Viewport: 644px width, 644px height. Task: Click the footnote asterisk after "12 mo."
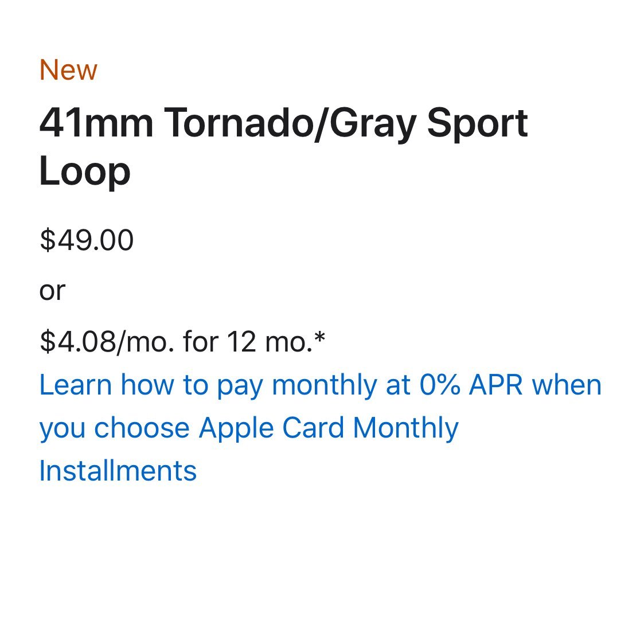coord(319,338)
